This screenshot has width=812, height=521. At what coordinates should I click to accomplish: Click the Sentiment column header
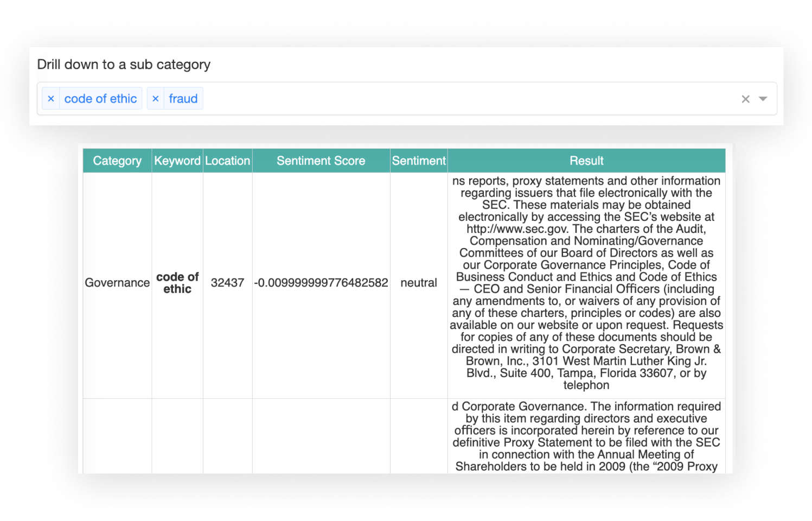click(419, 161)
